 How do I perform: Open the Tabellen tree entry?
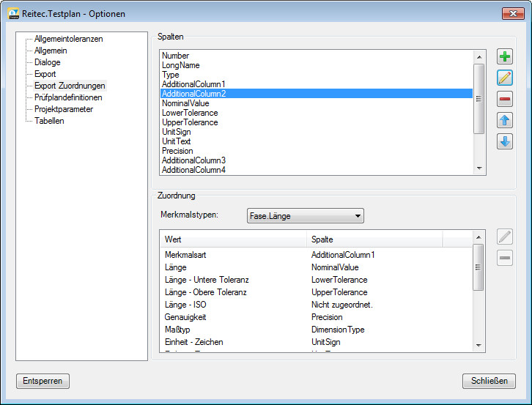[49, 121]
